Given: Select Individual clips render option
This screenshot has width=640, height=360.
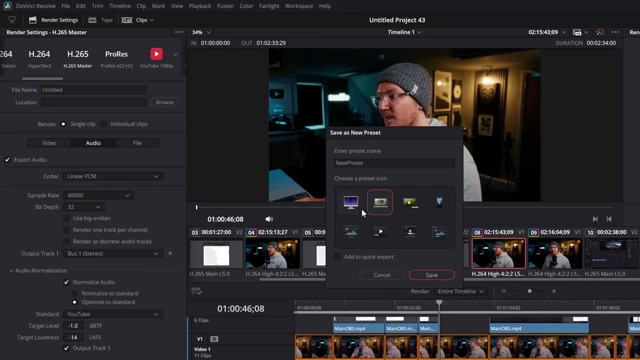Looking at the screenshot, I should click(x=103, y=124).
